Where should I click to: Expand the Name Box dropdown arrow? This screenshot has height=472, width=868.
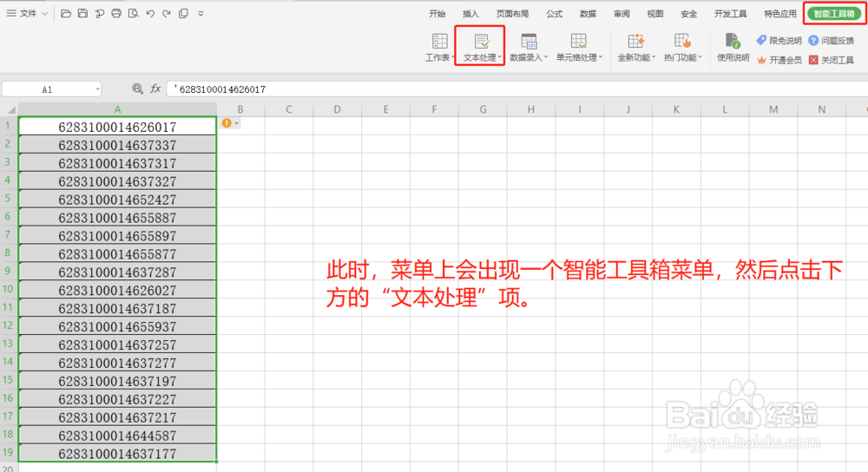97,89
